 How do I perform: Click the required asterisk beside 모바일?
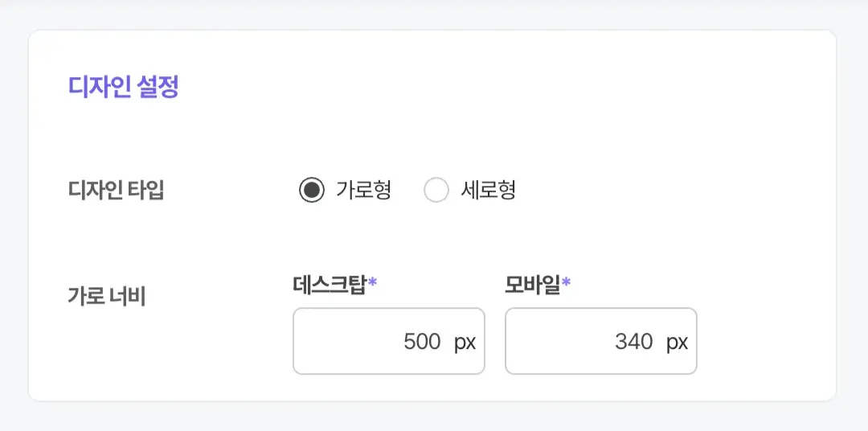tap(566, 282)
